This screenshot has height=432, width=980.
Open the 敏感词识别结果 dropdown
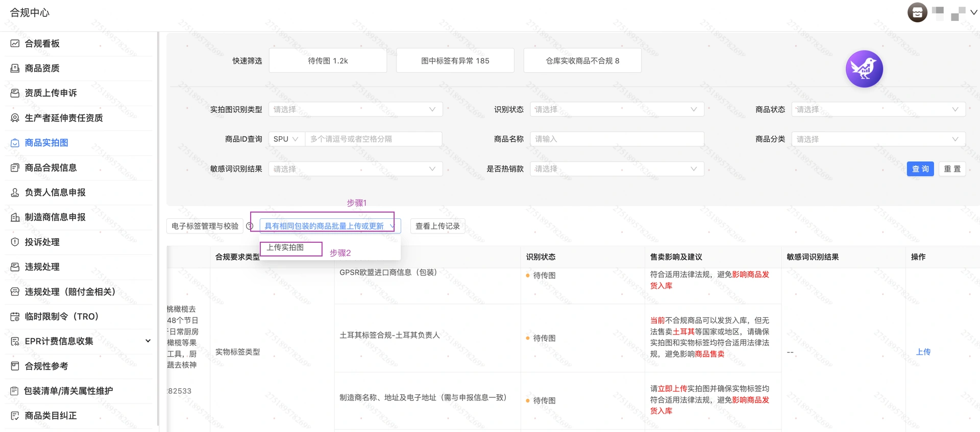point(355,169)
